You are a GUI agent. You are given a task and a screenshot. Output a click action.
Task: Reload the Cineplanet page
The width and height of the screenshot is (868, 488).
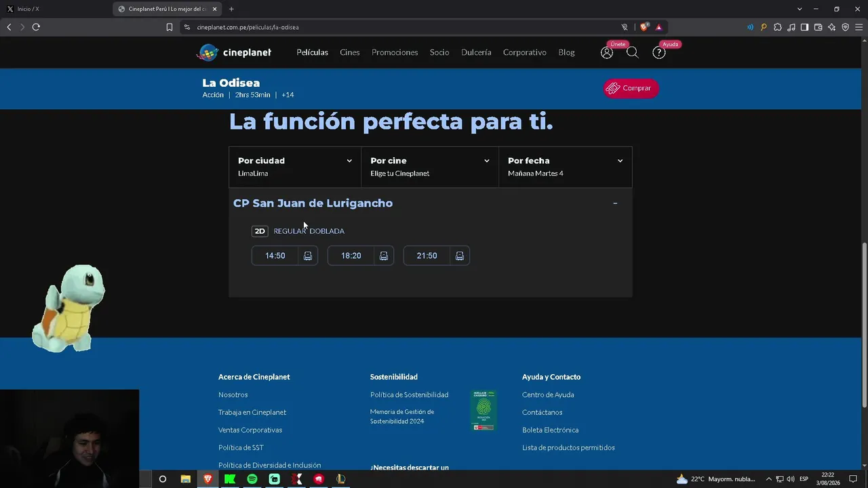coord(36,27)
